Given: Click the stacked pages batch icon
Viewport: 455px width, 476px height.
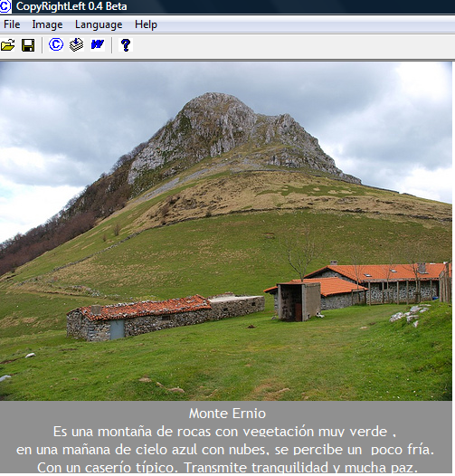Looking at the screenshot, I should 77,44.
